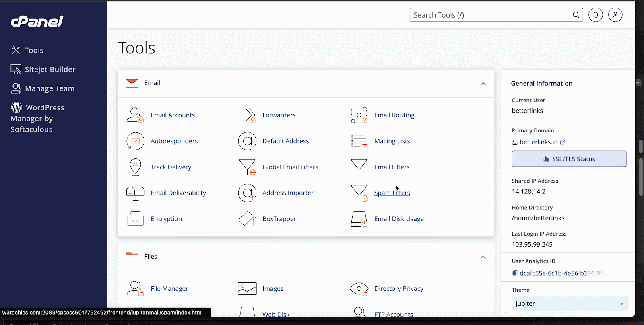
Task: Open the betterlinks.io primary domain link
Action: tap(539, 142)
